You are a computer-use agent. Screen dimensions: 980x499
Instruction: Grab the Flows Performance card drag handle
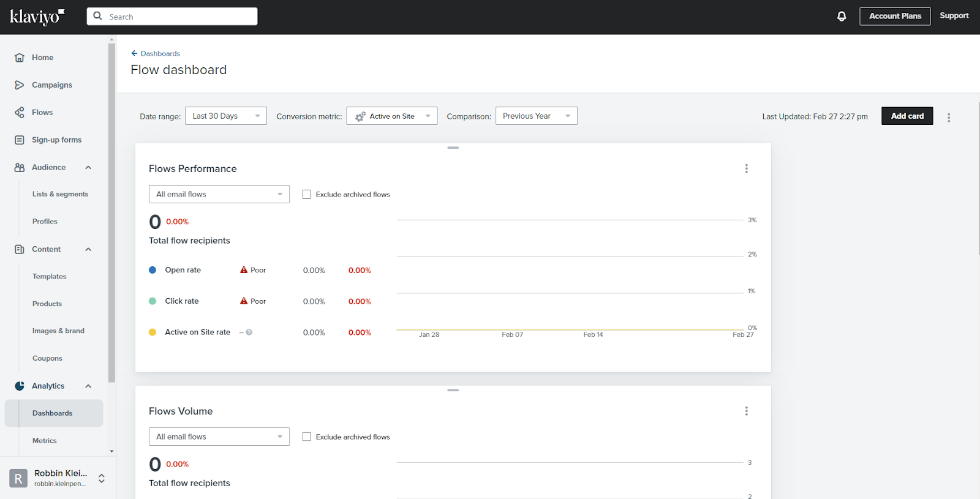[x=453, y=148]
